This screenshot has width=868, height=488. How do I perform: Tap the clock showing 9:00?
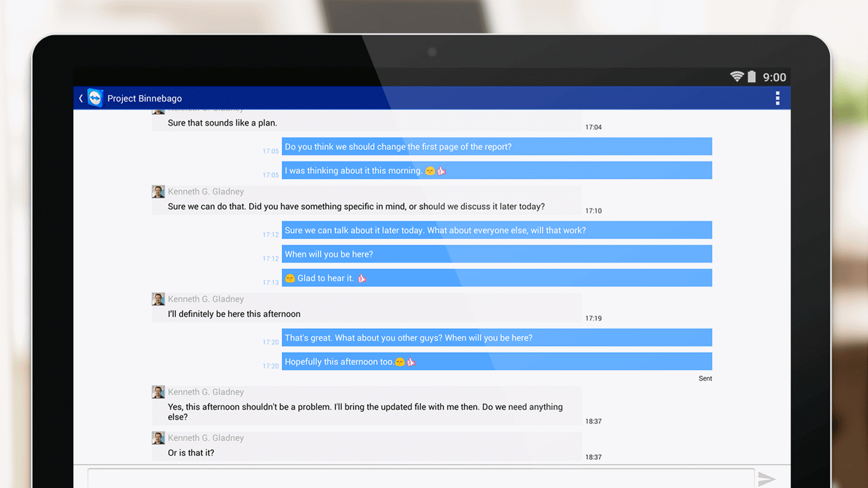coord(776,76)
